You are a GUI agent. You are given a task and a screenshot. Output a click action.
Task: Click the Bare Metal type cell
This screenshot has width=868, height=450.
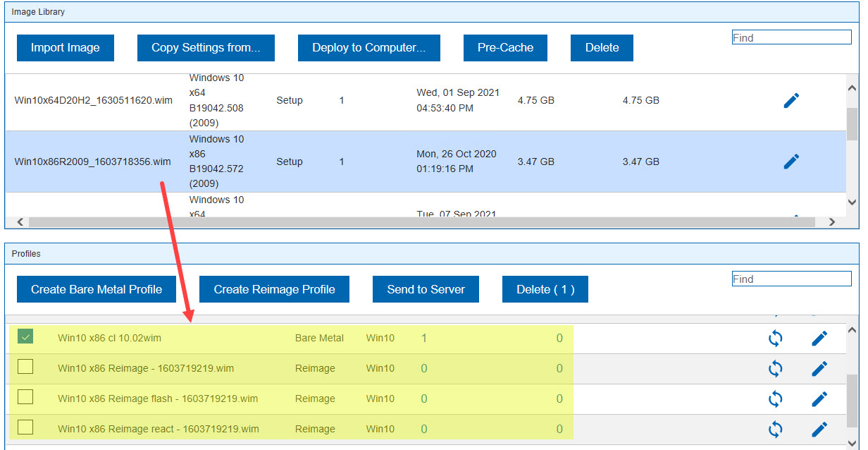(319, 338)
